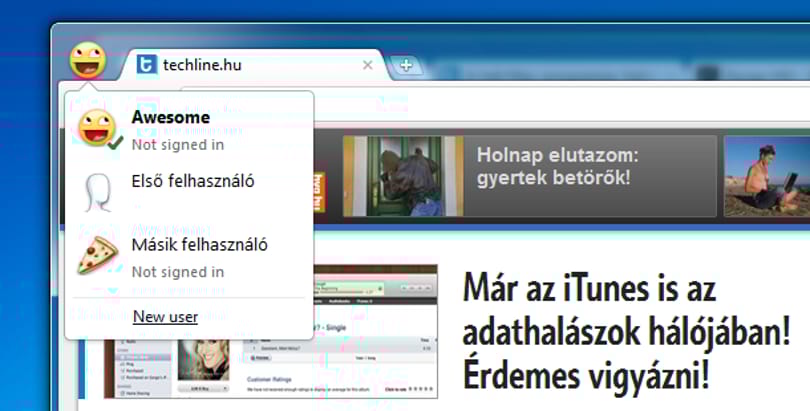Click the silhouette avatar of Első felhasználó
Viewport: 810px width, 411px height.
coord(98,192)
